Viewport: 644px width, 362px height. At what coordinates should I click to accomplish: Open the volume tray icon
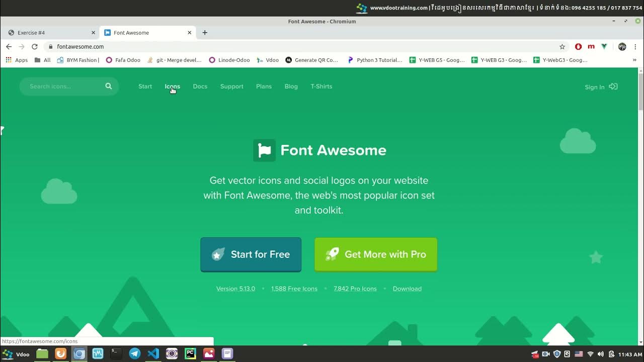601,354
